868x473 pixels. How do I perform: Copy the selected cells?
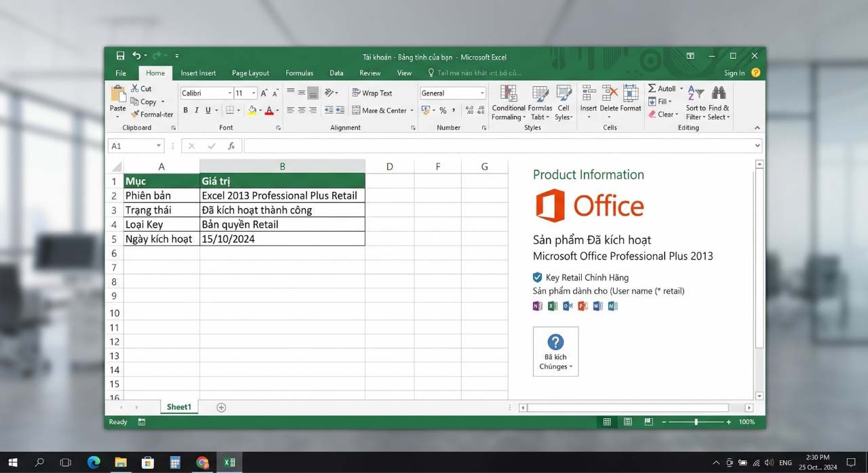click(x=144, y=102)
